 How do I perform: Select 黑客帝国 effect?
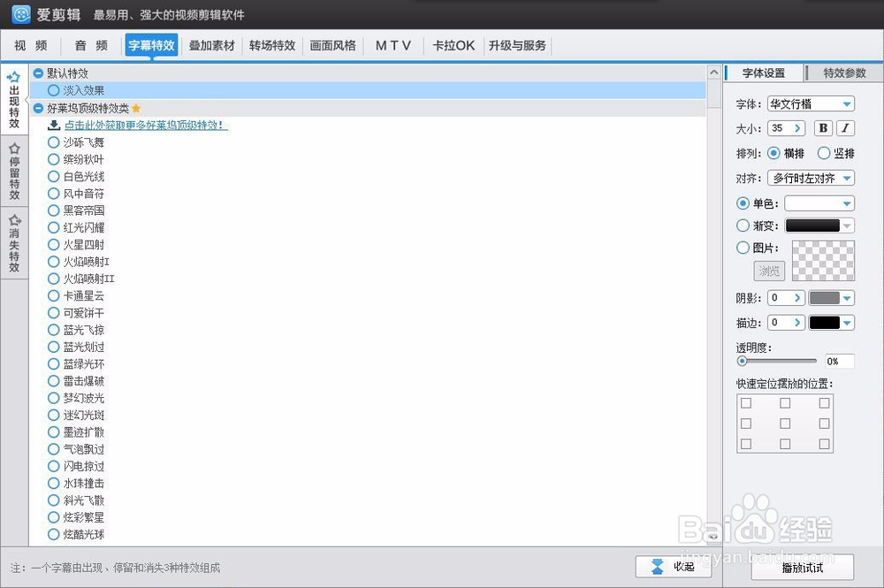54,210
